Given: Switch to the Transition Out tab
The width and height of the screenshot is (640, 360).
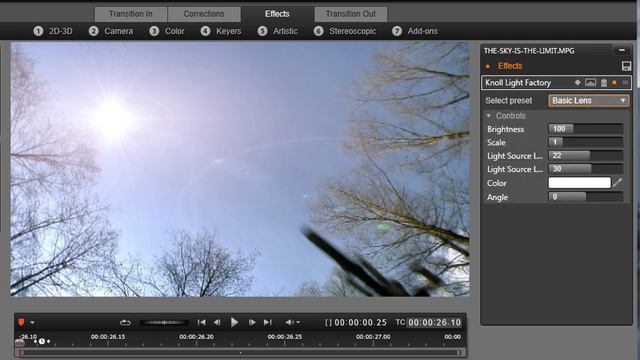Looking at the screenshot, I should click(x=351, y=14).
